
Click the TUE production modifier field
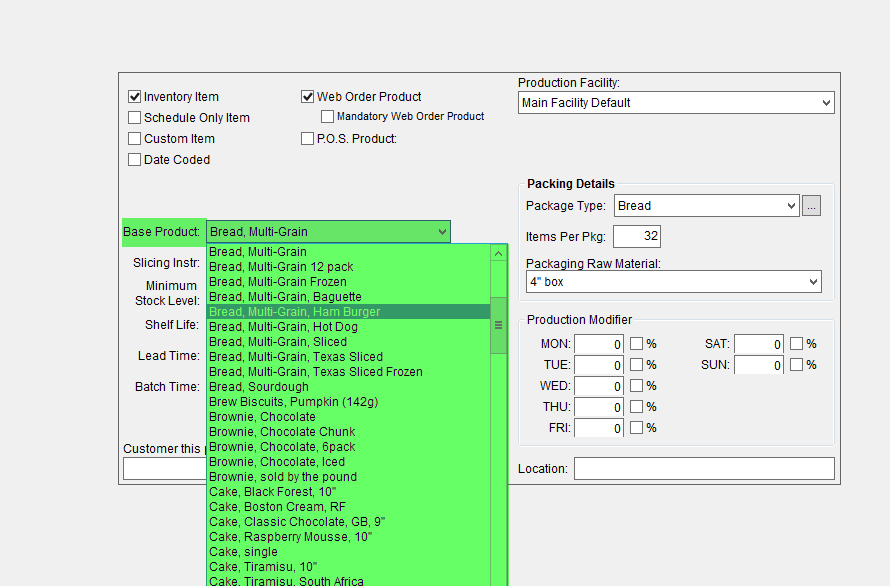pyautogui.click(x=599, y=365)
